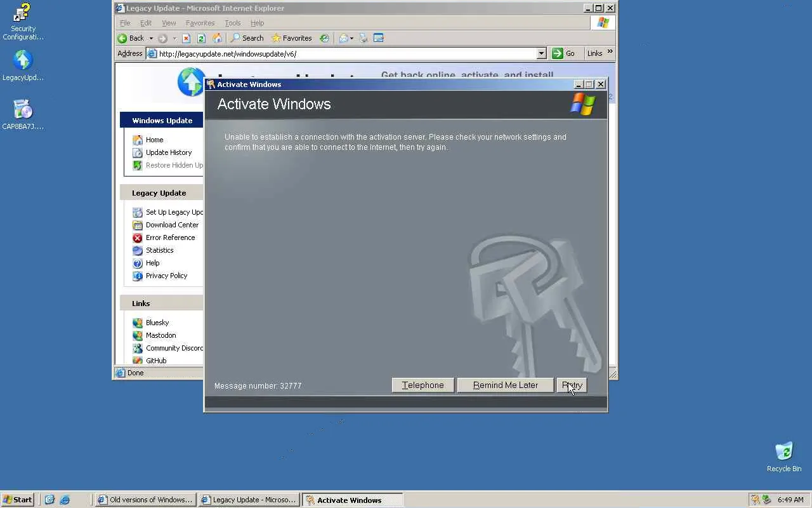Click the Mail icon in Internet Explorer toolbar
The width and height of the screenshot is (812, 508).
pos(343,38)
